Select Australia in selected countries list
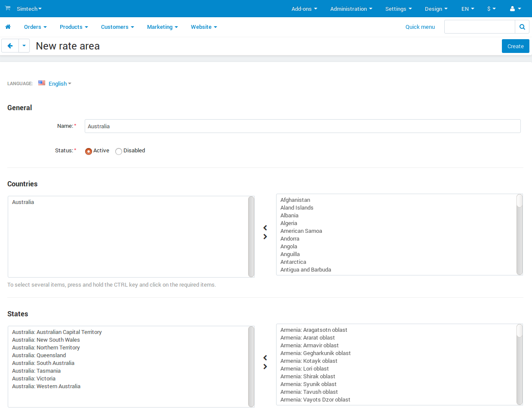 pyautogui.click(x=23, y=202)
